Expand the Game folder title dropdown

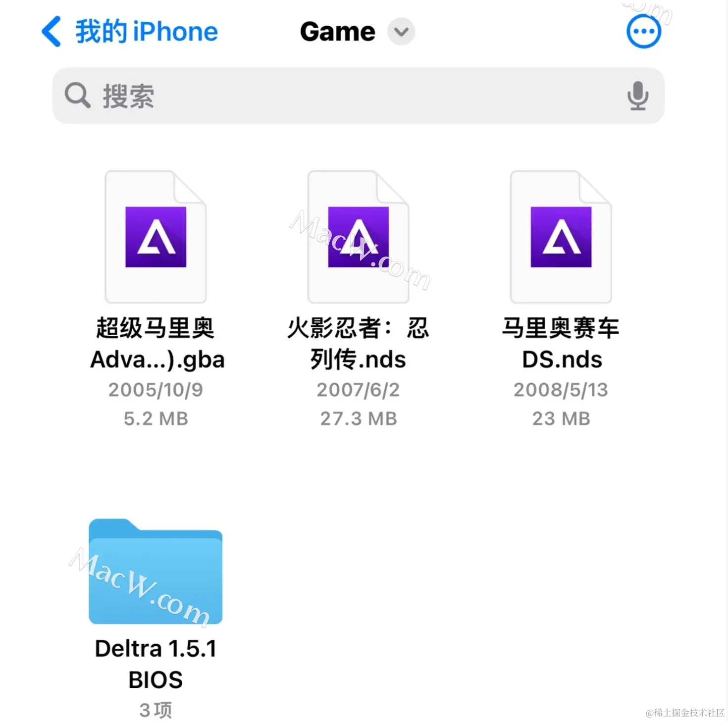click(401, 32)
